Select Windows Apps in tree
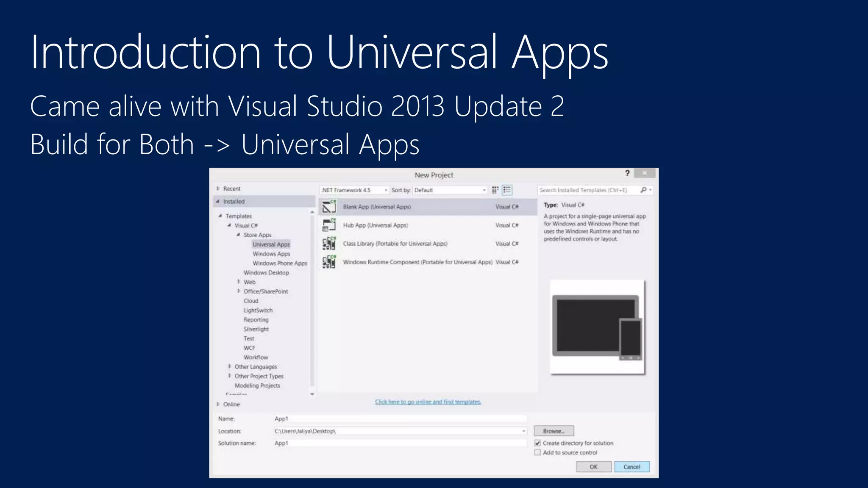 click(271, 254)
